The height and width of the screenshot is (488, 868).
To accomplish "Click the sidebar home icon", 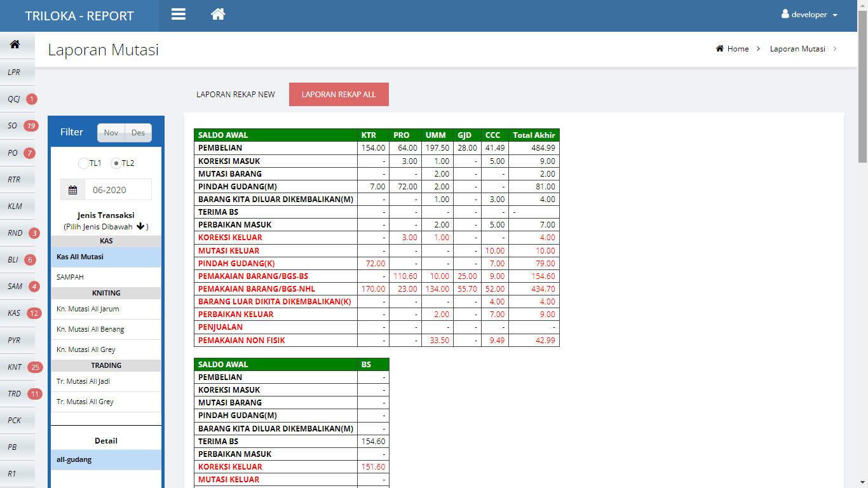I will pos(15,44).
